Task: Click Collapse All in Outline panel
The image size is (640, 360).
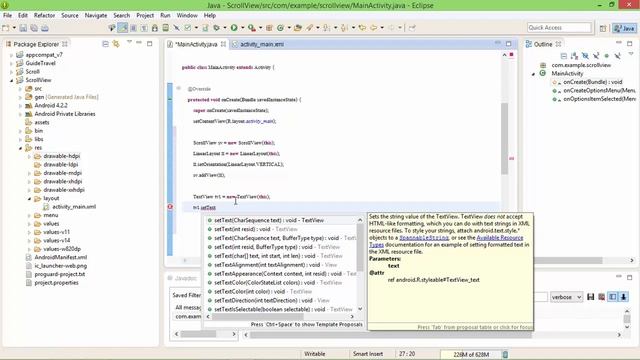Action: pos(564,56)
